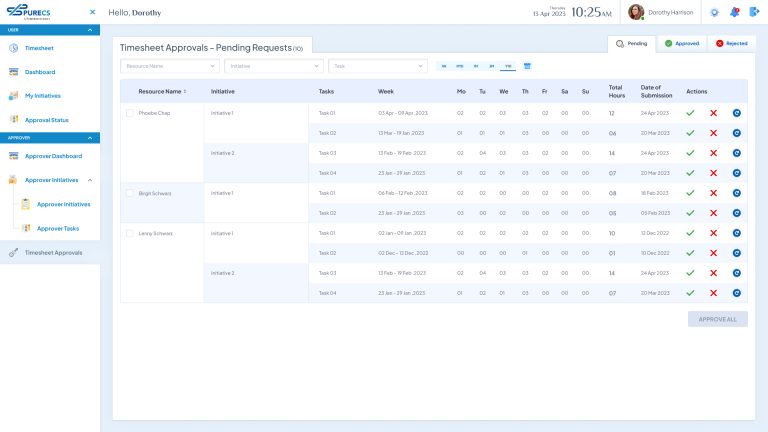
Task: Click the blue refresh icon for Lenny's Task 04
Action: [x=737, y=293]
